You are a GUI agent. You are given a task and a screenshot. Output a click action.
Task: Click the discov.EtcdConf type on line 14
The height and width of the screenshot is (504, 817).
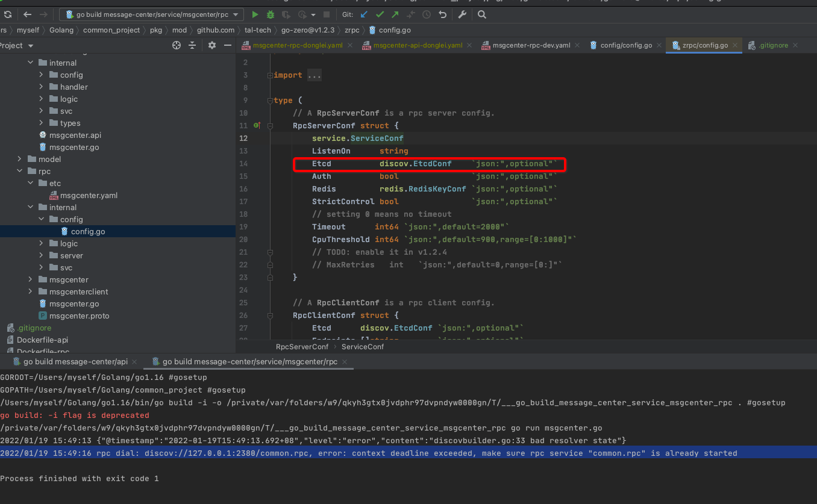tap(416, 163)
